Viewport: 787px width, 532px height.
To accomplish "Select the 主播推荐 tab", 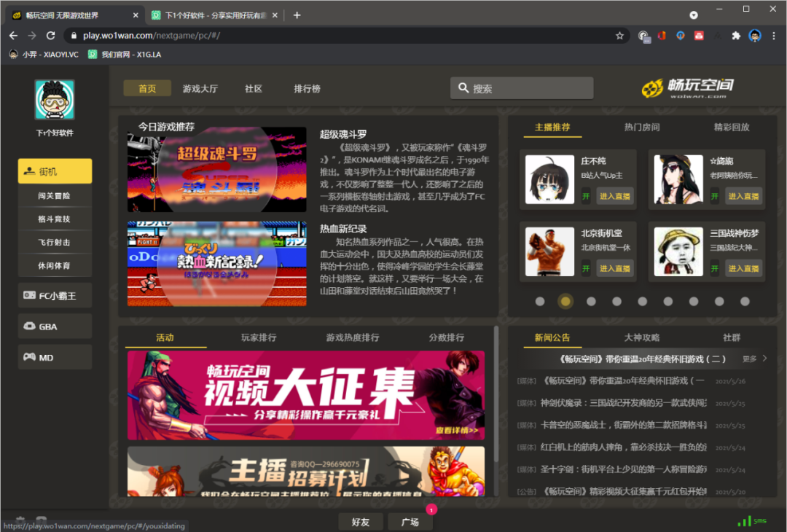I will pyautogui.click(x=552, y=127).
